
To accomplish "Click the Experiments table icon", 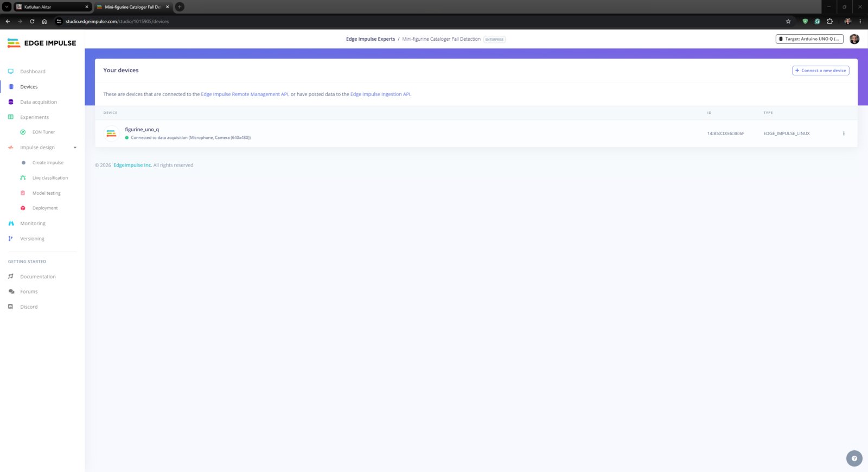I will [11, 117].
